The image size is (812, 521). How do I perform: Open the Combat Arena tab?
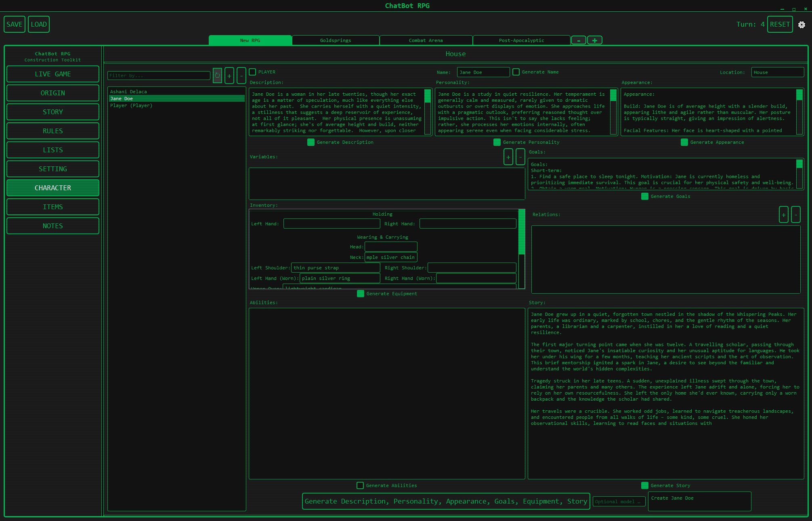pos(426,40)
